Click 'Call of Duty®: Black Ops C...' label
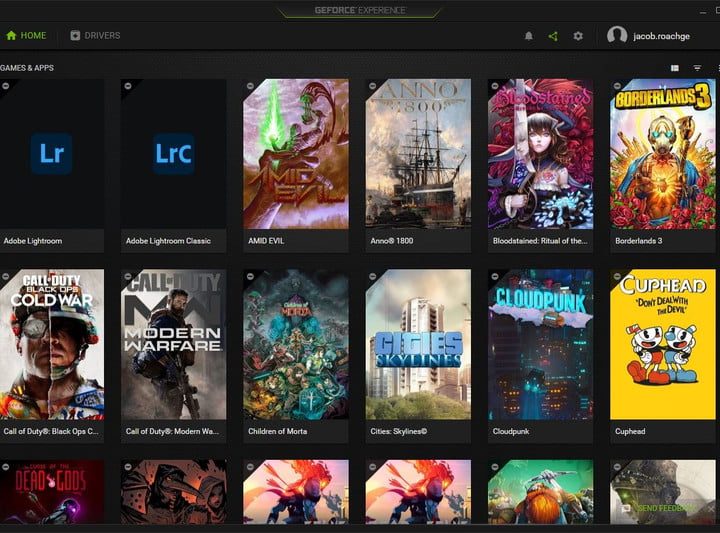Screen dimensions: 720x533 point(51,431)
